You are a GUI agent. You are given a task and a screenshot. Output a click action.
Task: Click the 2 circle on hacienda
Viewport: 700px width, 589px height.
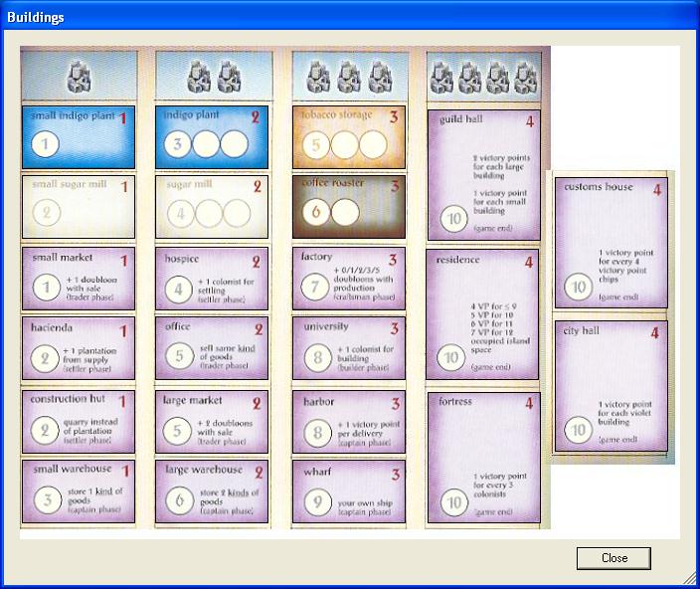45,358
